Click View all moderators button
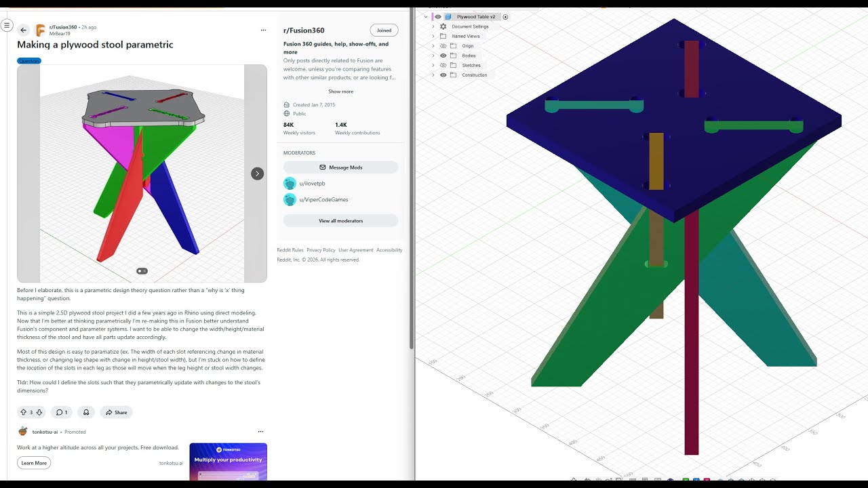Image resolution: width=868 pixels, height=488 pixels. (340, 221)
